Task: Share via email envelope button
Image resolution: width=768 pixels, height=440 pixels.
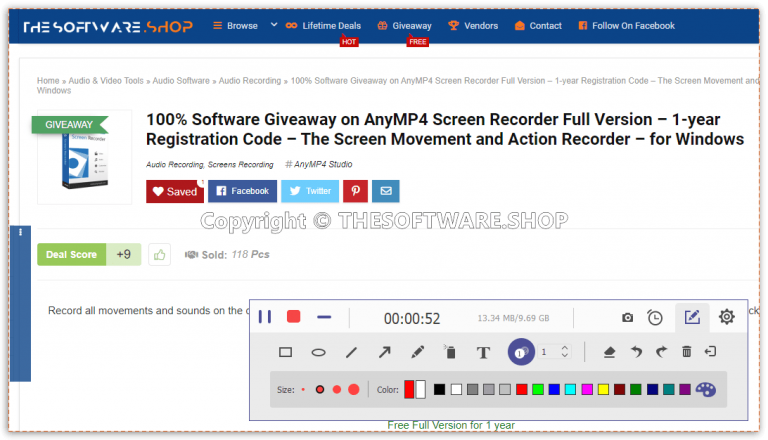Action: (386, 191)
